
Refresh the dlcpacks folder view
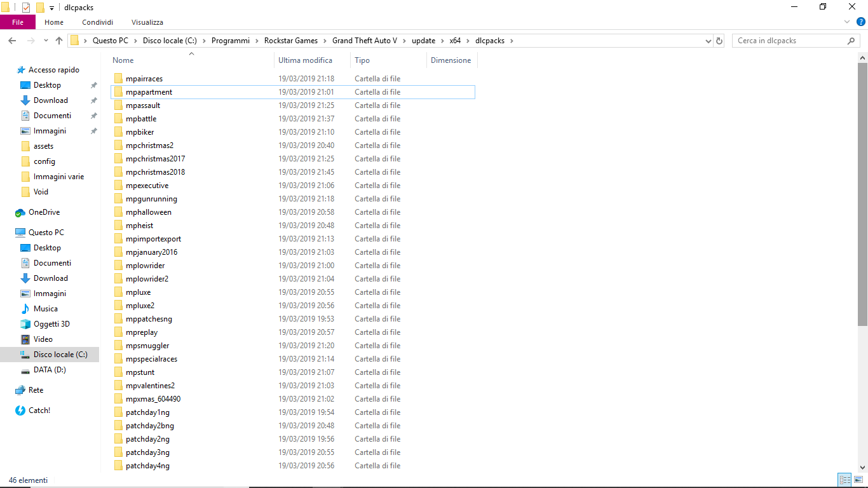tap(719, 41)
